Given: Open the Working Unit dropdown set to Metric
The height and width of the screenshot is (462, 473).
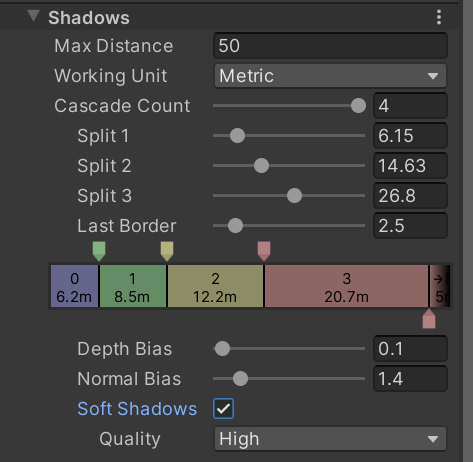Looking at the screenshot, I should pos(330,76).
